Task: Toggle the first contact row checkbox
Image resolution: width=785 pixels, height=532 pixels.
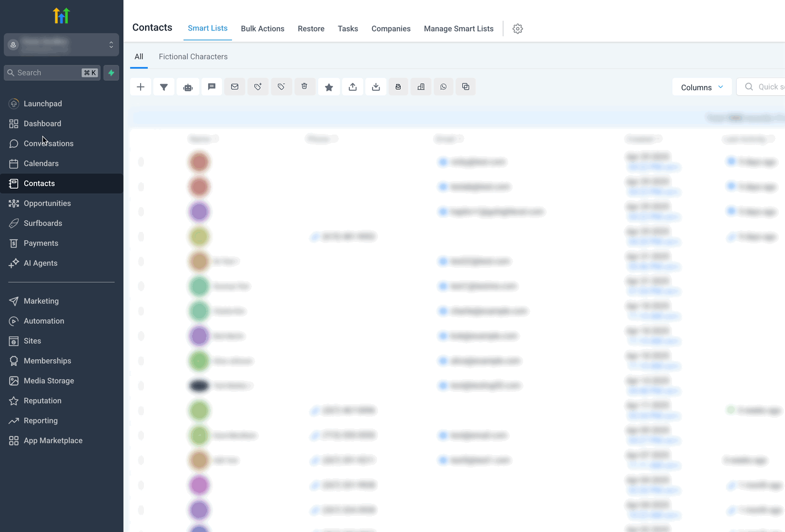Action: [x=141, y=161]
